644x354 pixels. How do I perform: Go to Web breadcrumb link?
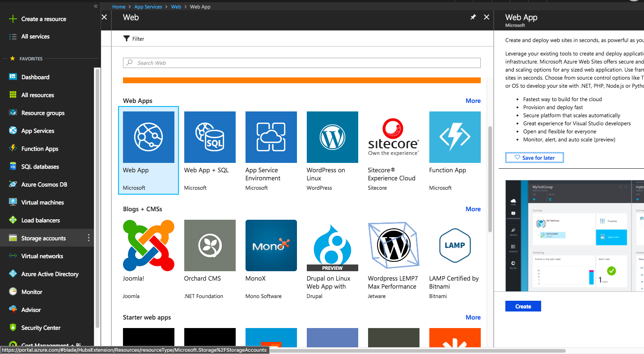tap(176, 7)
